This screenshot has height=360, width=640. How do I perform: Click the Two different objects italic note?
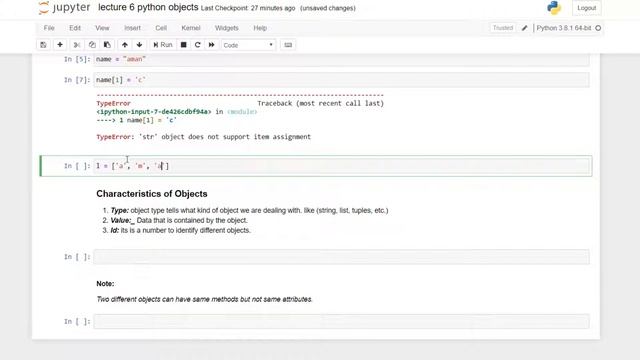[x=204, y=300]
